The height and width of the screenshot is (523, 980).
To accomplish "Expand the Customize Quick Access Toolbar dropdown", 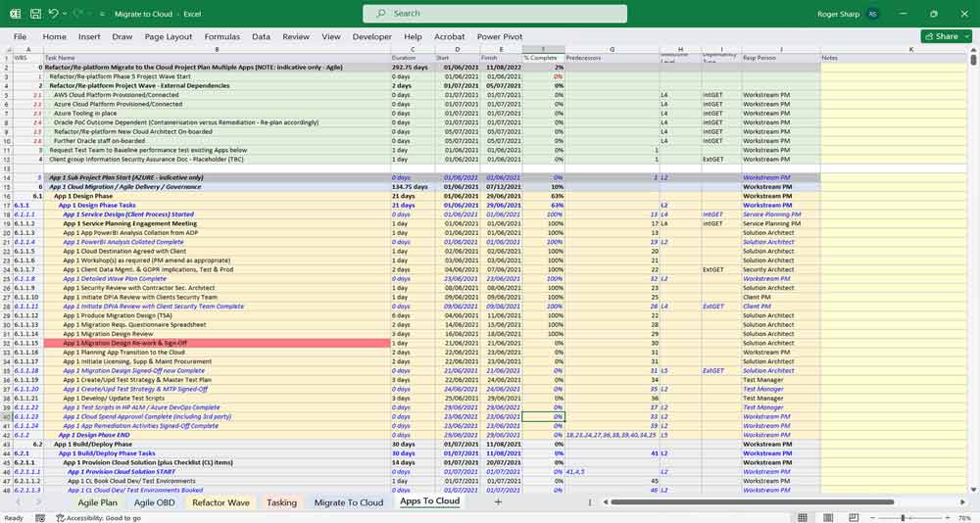I will coord(102,14).
